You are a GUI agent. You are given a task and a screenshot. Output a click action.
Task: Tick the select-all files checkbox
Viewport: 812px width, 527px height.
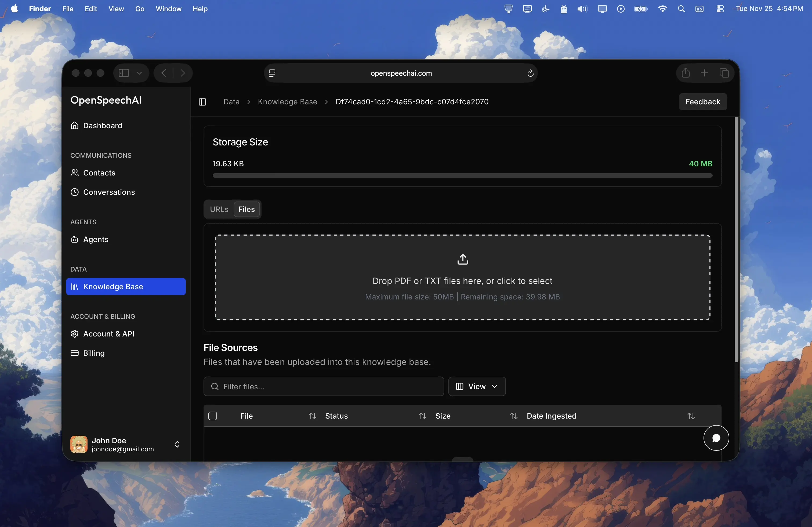213,416
